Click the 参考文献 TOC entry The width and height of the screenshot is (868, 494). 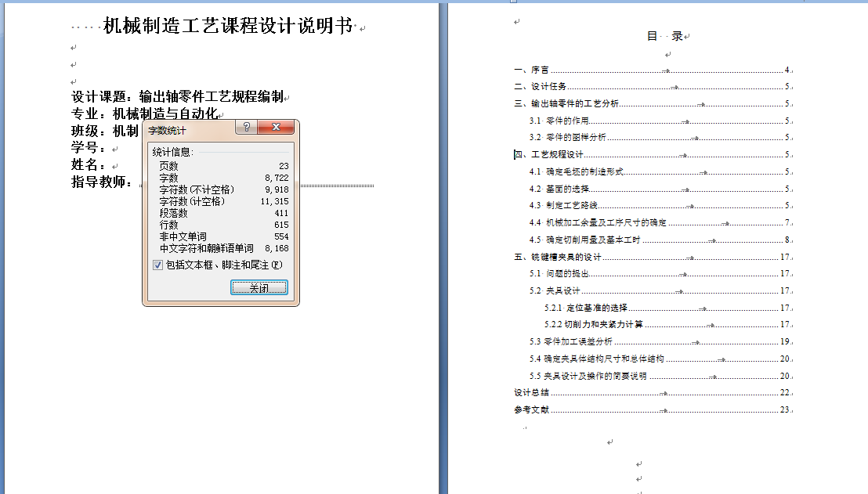[530, 408]
